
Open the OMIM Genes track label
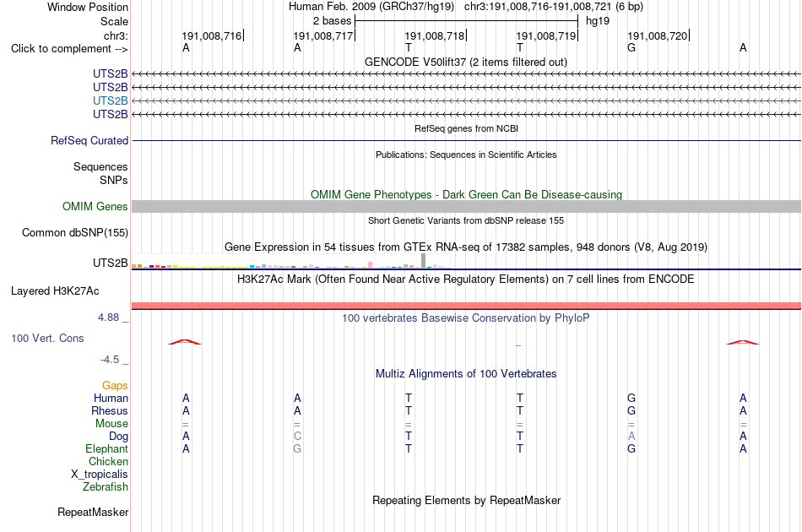(x=95, y=206)
